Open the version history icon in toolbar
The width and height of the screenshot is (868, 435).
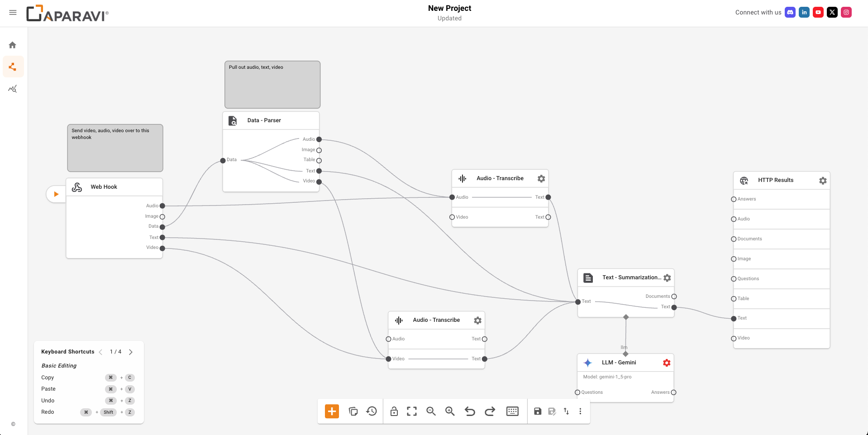tap(372, 411)
